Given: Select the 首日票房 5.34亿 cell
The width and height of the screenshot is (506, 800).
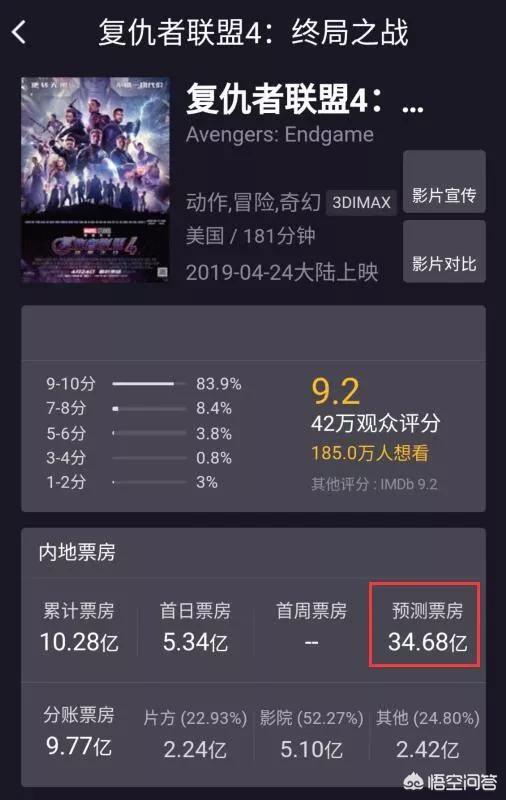Looking at the screenshot, I should coord(195,627).
